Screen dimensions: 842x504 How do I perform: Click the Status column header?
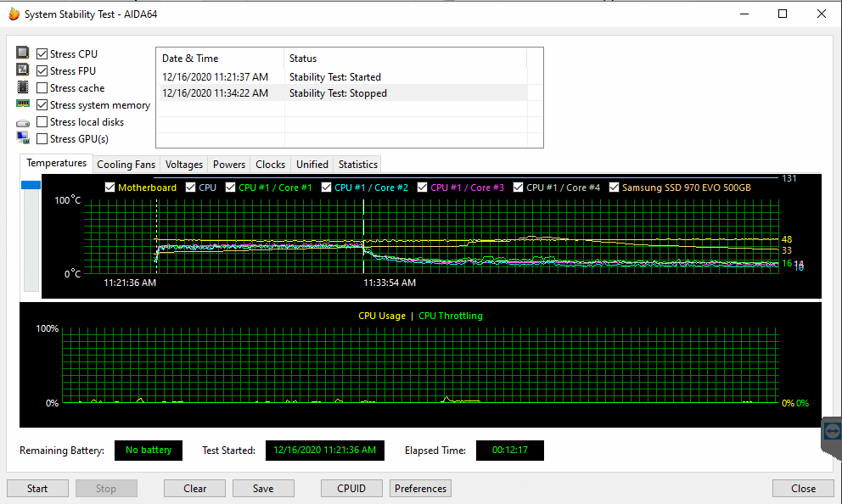click(x=406, y=58)
